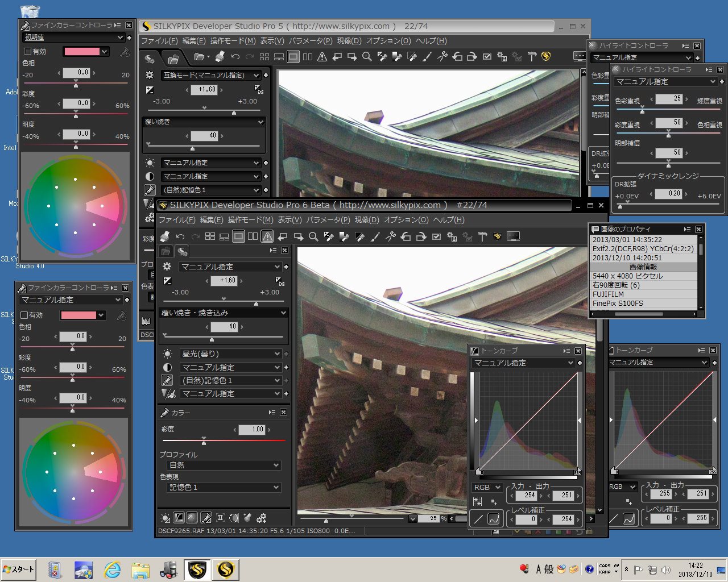Open ファイル(F) menu in Pro 6 Beta
The height and width of the screenshot is (582, 728).
point(177,220)
